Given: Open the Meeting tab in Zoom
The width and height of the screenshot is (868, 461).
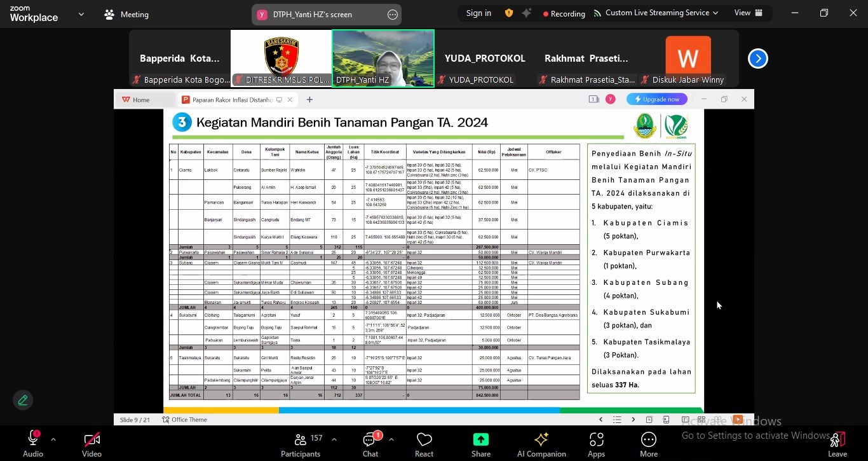Looking at the screenshot, I should [127, 14].
